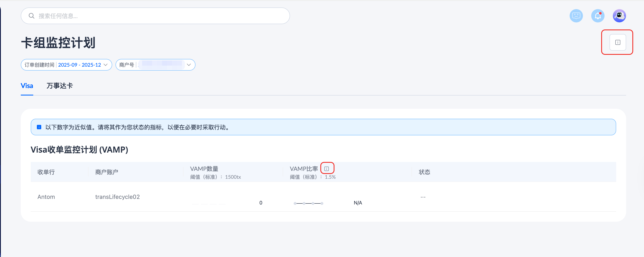
Task: Click the info icon next to VAMP比率
Action: pyautogui.click(x=327, y=169)
